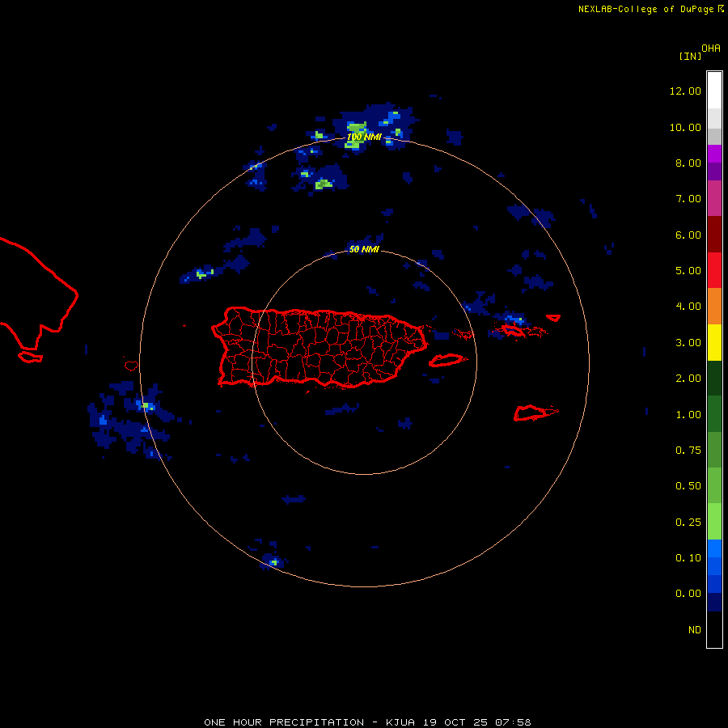
Task: Select the orange legend swatch
Action: click(x=714, y=306)
